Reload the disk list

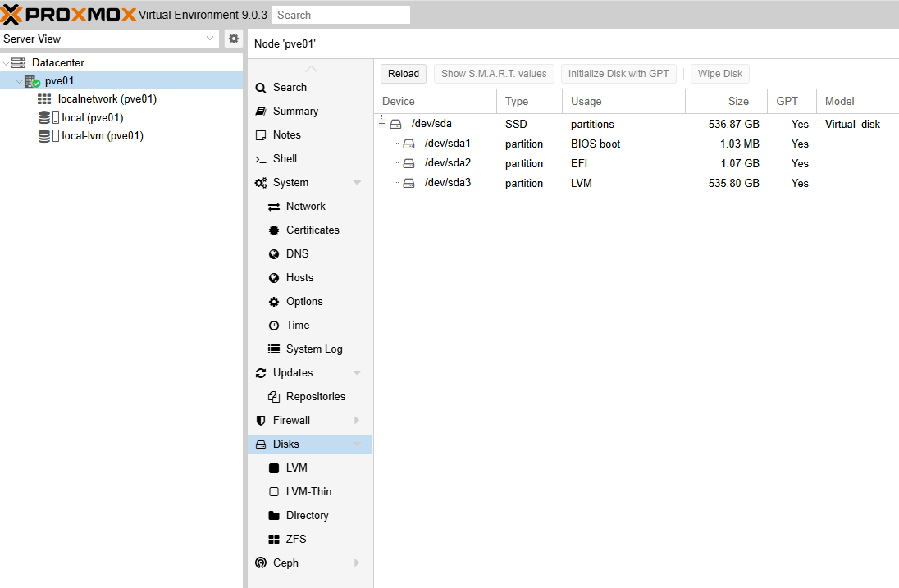(404, 73)
